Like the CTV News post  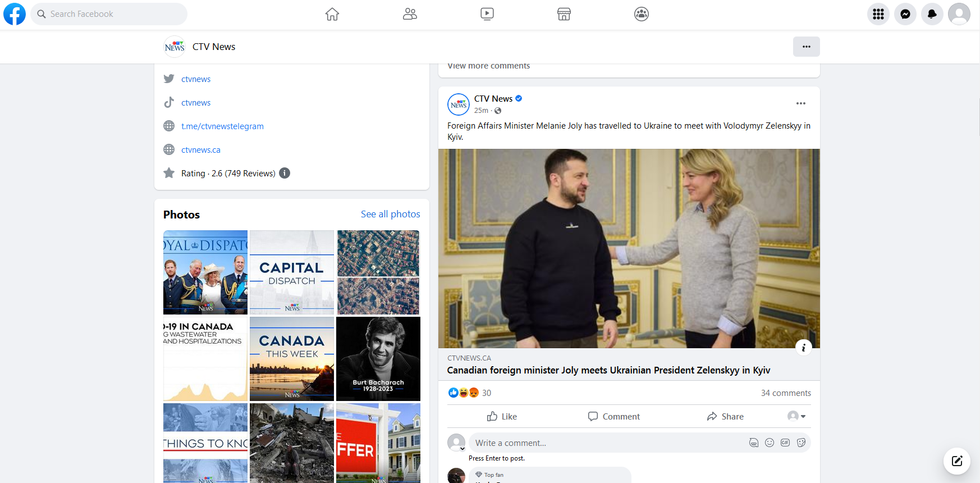coord(502,416)
